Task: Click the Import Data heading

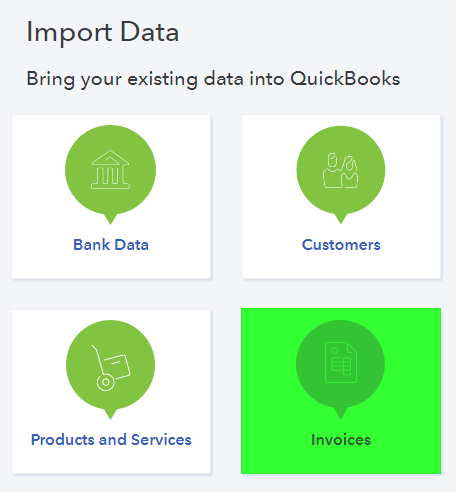Action: (103, 32)
